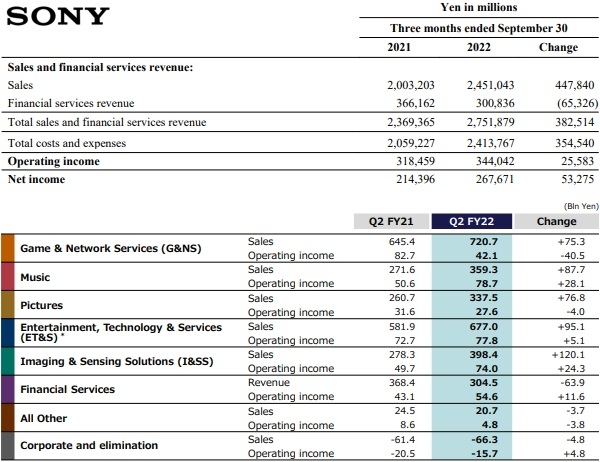Viewport: 600px width, 462px height.
Task: Click 'Entertainment, Technology & Services' segment label
Action: coord(121,332)
